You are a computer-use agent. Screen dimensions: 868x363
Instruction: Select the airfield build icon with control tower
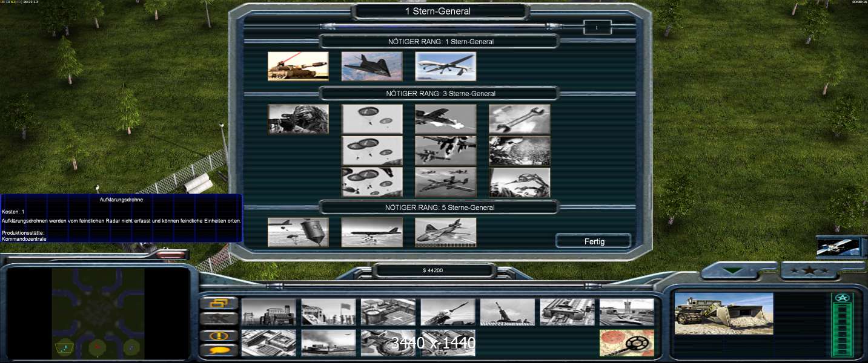coord(626,312)
